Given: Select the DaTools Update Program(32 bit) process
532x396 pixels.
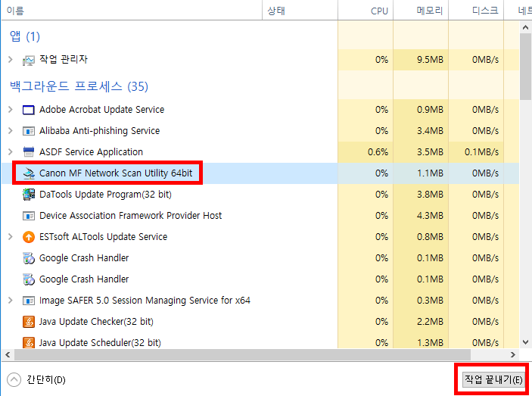Looking at the screenshot, I should (x=105, y=195).
